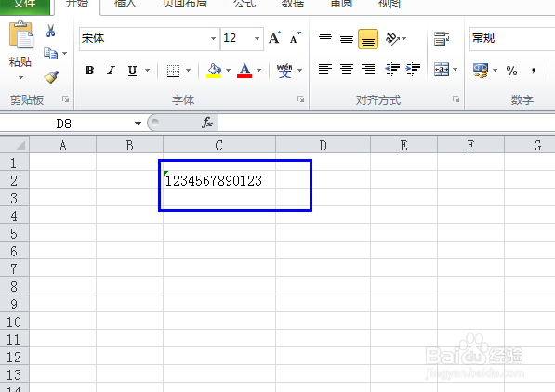Click the Copy icon

(x=50, y=54)
